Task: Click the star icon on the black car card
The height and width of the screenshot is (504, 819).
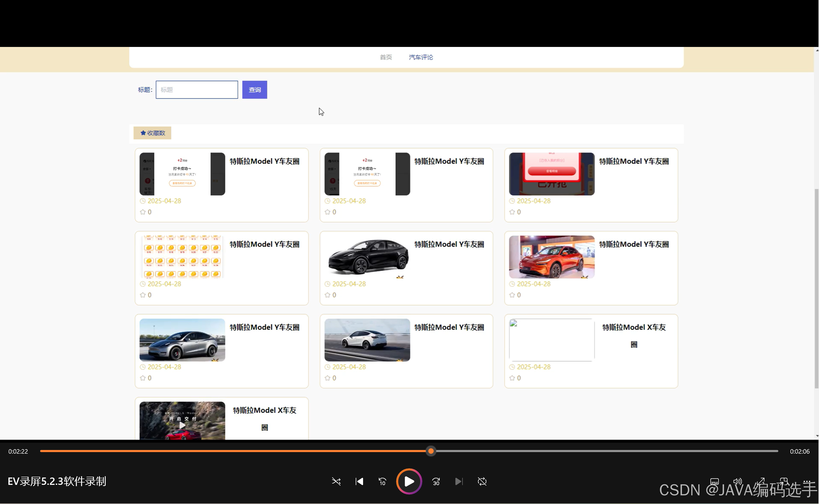Action: (327, 295)
